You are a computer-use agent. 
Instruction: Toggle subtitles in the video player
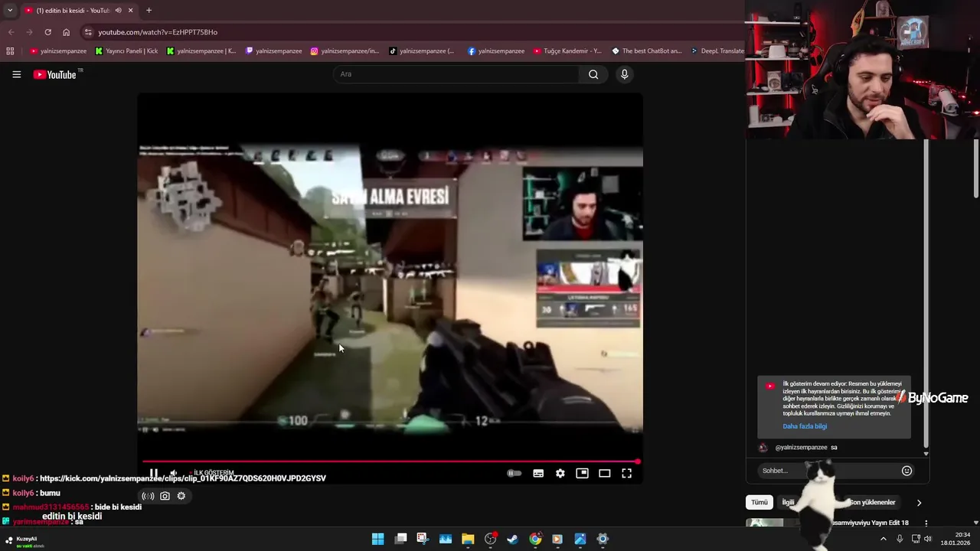coord(538,474)
